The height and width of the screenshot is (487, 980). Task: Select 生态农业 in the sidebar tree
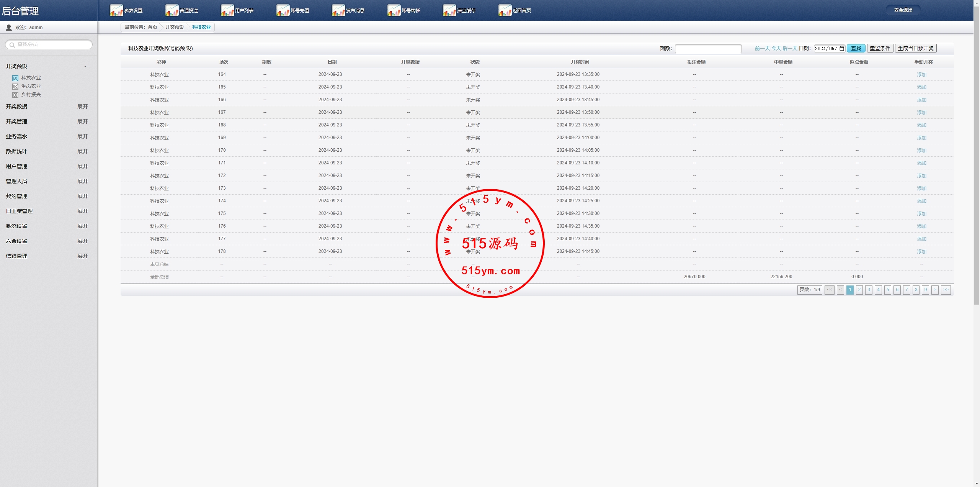pyautogui.click(x=31, y=86)
